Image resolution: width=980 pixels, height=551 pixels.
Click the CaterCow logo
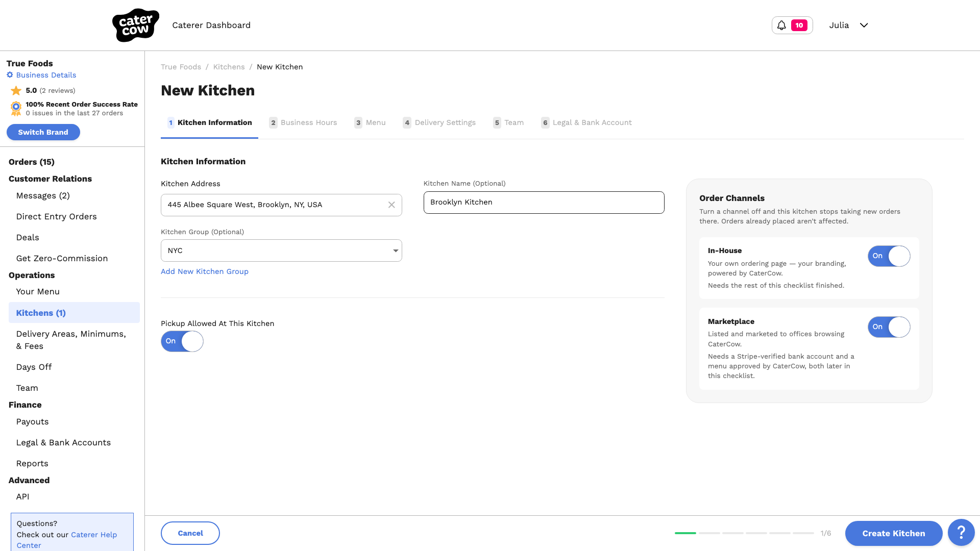point(136,25)
